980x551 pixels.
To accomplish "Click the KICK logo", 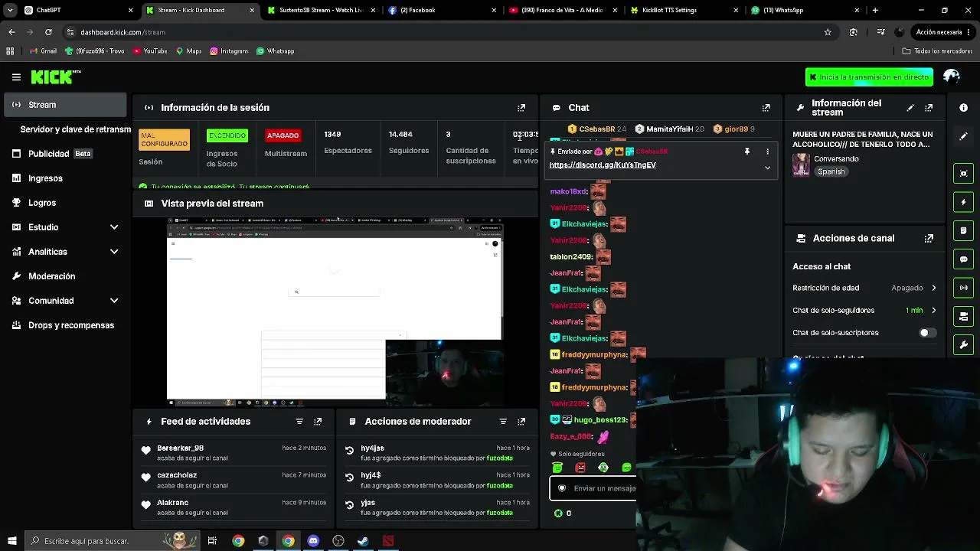I will [x=56, y=77].
